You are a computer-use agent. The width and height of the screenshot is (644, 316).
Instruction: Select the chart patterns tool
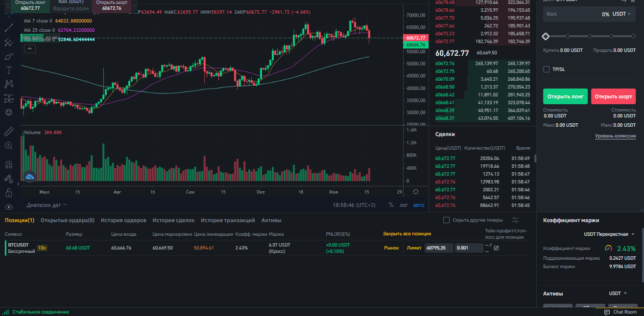8,84
